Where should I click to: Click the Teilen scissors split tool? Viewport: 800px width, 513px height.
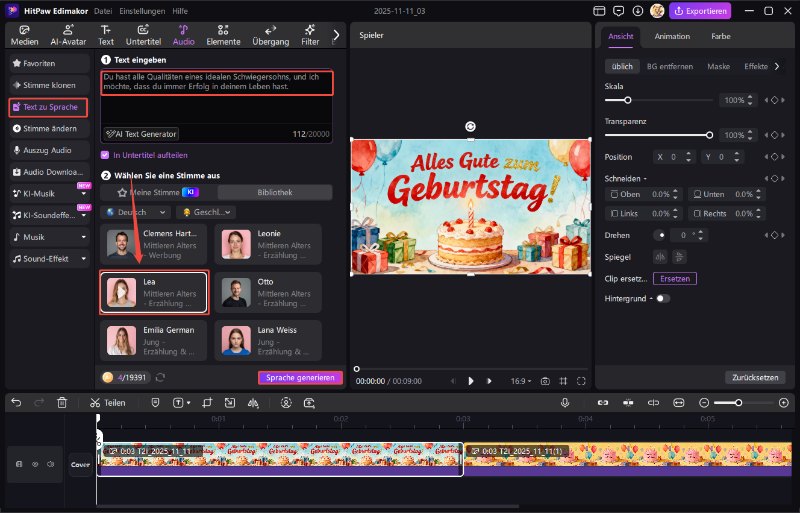click(x=107, y=402)
